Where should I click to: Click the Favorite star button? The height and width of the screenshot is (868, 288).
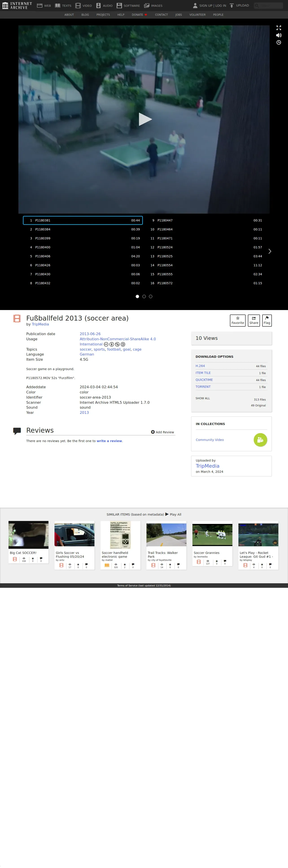click(x=237, y=320)
